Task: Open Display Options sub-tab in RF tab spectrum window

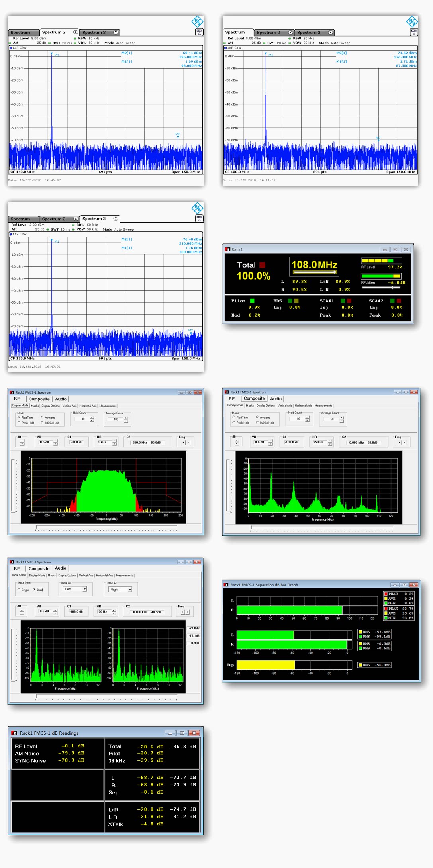Action: pos(51,406)
